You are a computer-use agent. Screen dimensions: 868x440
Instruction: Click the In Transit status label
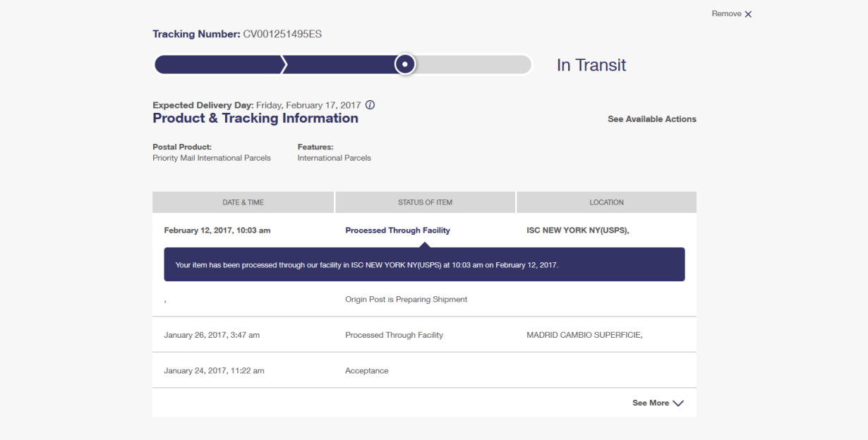(591, 66)
